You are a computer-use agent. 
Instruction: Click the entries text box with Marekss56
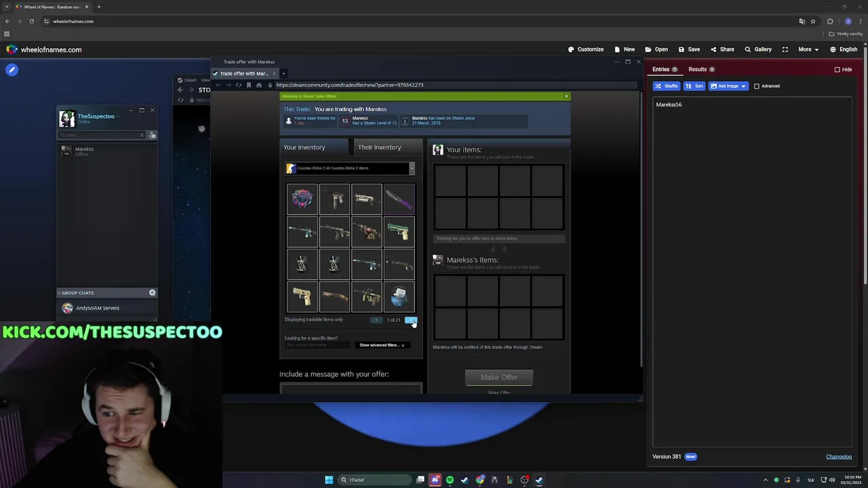click(x=752, y=271)
